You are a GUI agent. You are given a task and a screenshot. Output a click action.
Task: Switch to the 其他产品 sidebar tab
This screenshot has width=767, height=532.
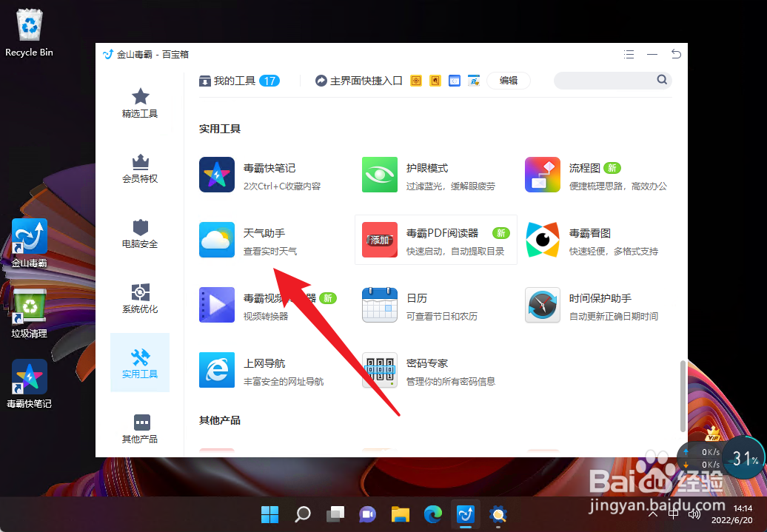tap(140, 428)
